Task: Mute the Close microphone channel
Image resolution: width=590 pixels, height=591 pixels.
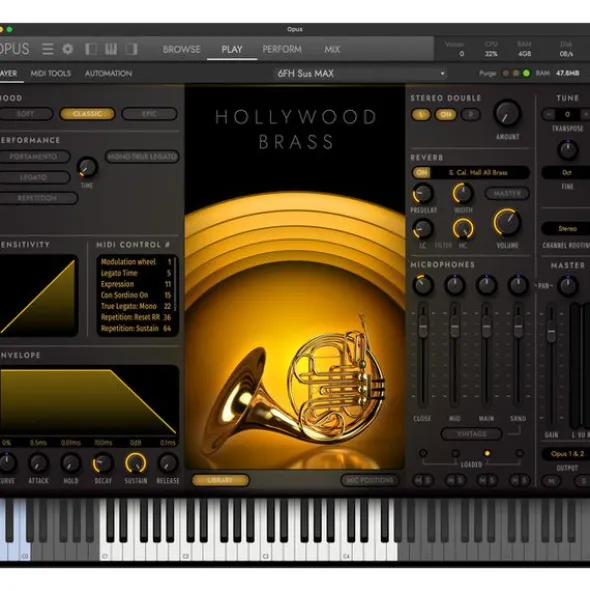Action: coord(418,480)
